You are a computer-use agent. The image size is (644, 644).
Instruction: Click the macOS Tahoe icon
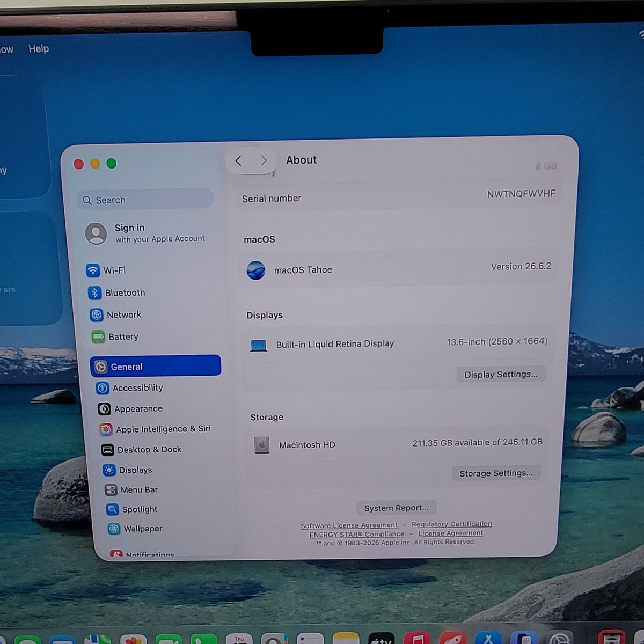click(256, 270)
